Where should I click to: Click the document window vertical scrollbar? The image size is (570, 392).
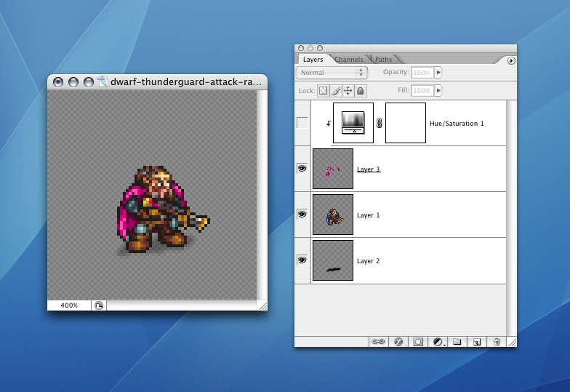click(x=262, y=195)
